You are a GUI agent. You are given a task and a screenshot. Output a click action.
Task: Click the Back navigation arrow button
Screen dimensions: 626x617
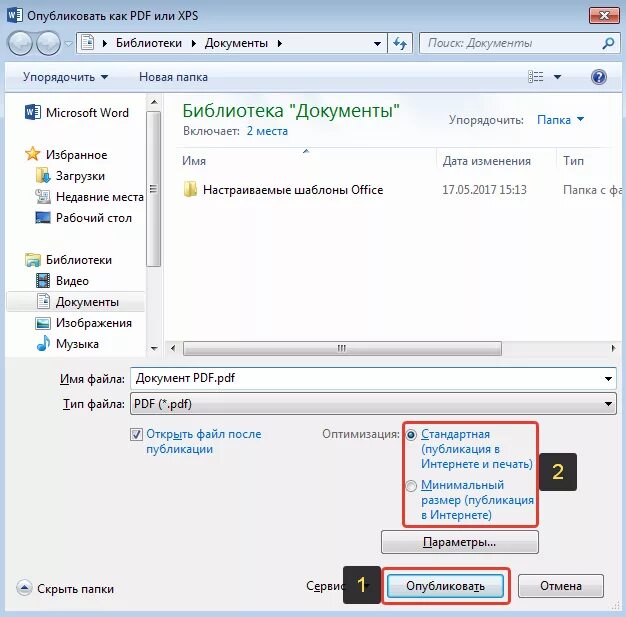(x=20, y=43)
